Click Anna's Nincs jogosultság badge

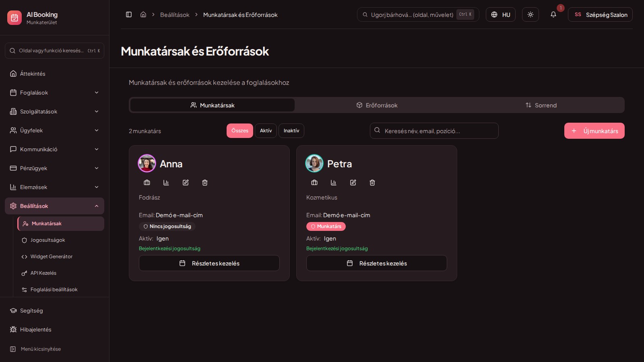pos(167,226)
